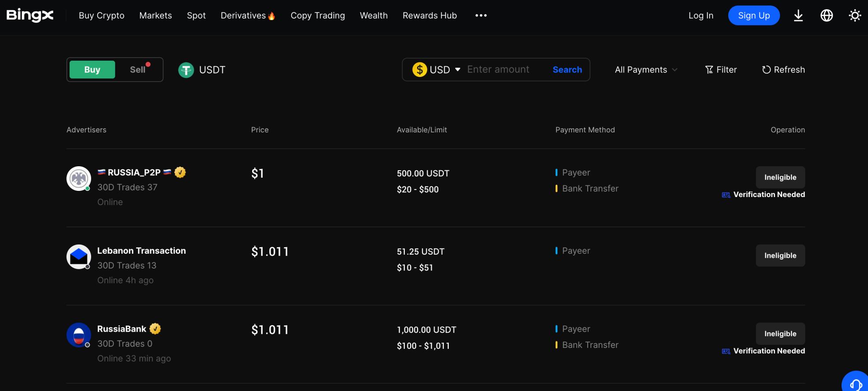
Task: Click the Available/Limit column header
Action: click(422, 130)
